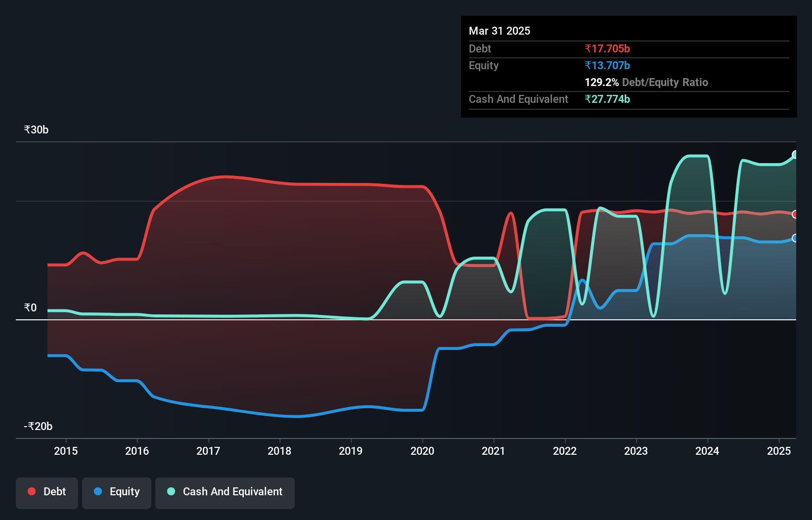Click the Equity endpoint marker on chart
Screen dimensions: 812x520
(795, 238)
